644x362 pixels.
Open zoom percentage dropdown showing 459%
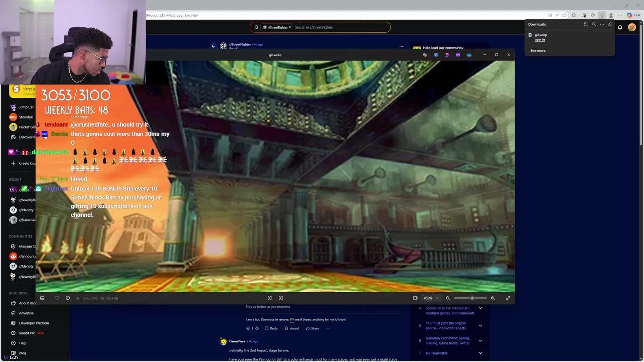pyautogui.click(x=431, y=298)
